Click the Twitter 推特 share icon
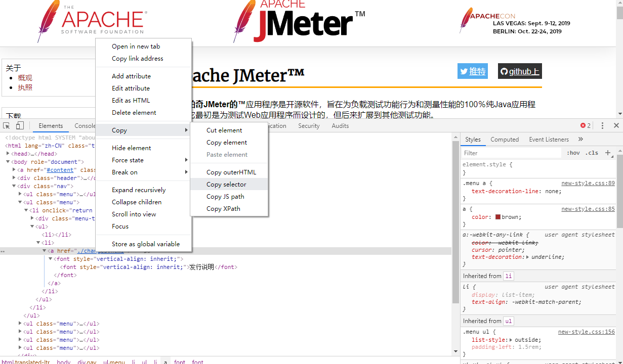The height and width of the screenshot is (364, 623). tap(472, 71)
